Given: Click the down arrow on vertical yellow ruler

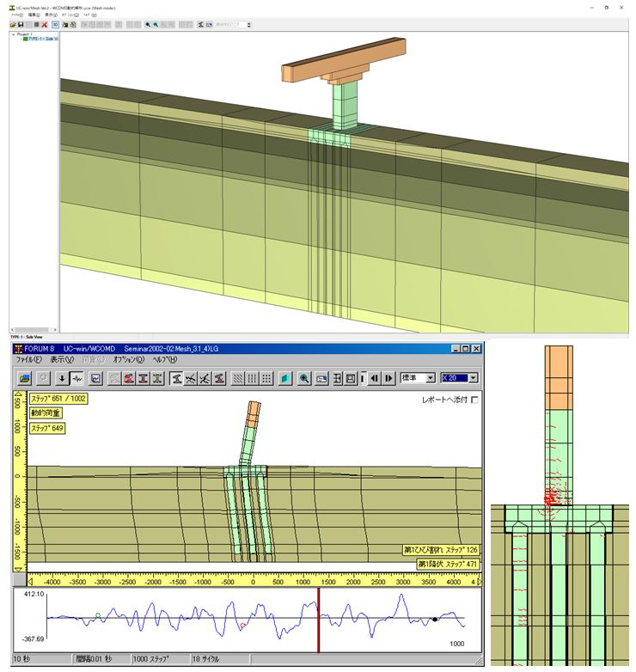Looking at the screenshot, I should tap(18, 570).
